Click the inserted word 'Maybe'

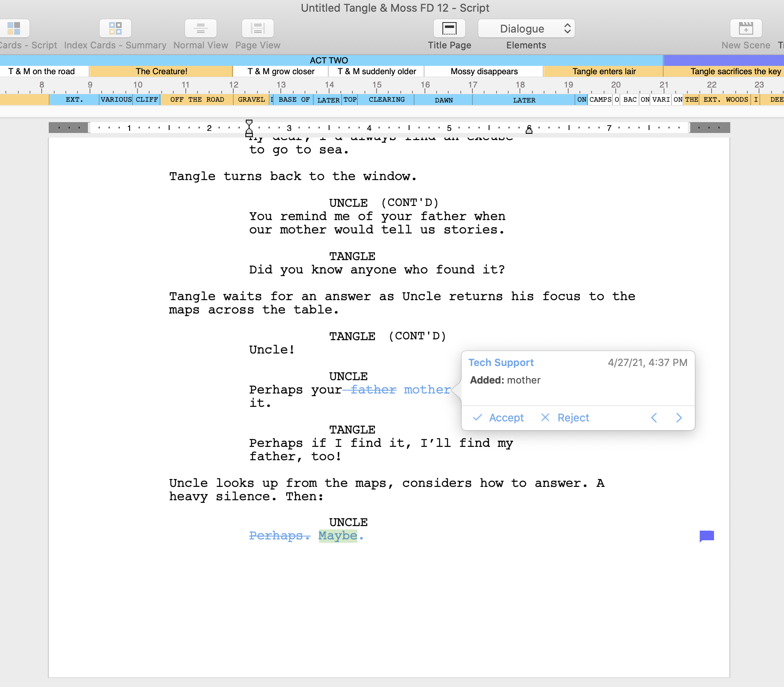[x=338, y=536]
